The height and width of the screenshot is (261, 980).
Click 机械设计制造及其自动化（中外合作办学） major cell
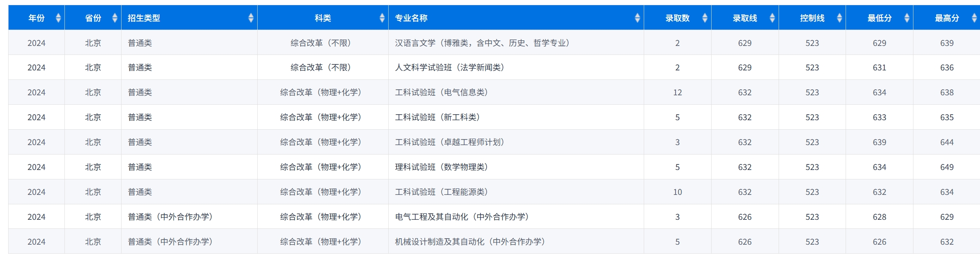[x=470, y=242]
